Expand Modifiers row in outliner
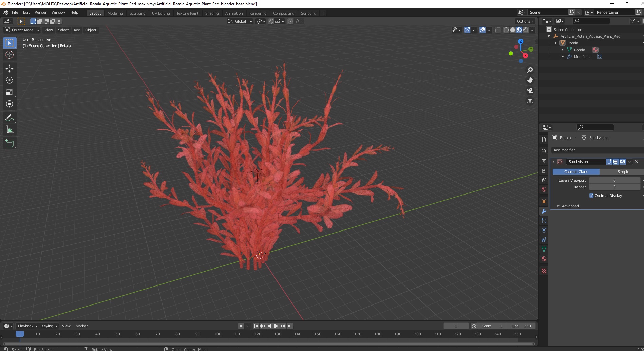Image resolution: width=644 pixels, height=351 pixels. coord(563,57)
